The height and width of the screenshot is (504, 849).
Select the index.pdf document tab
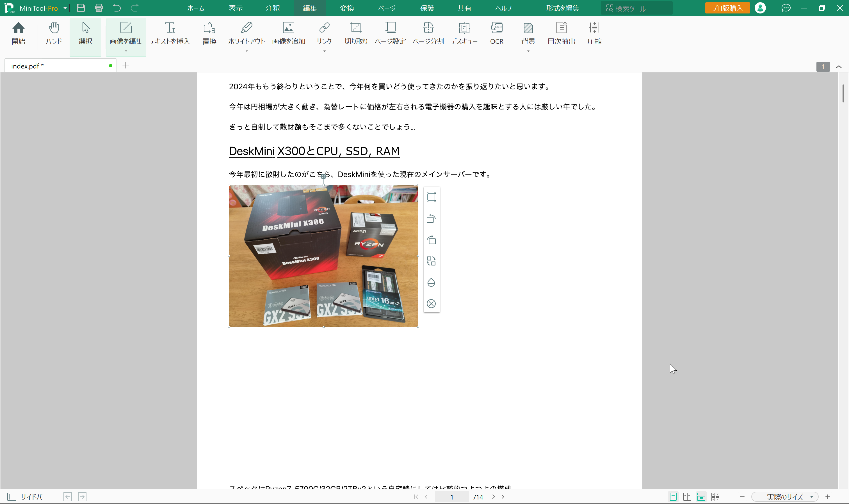pyautogui.click(x=60, y=66)
